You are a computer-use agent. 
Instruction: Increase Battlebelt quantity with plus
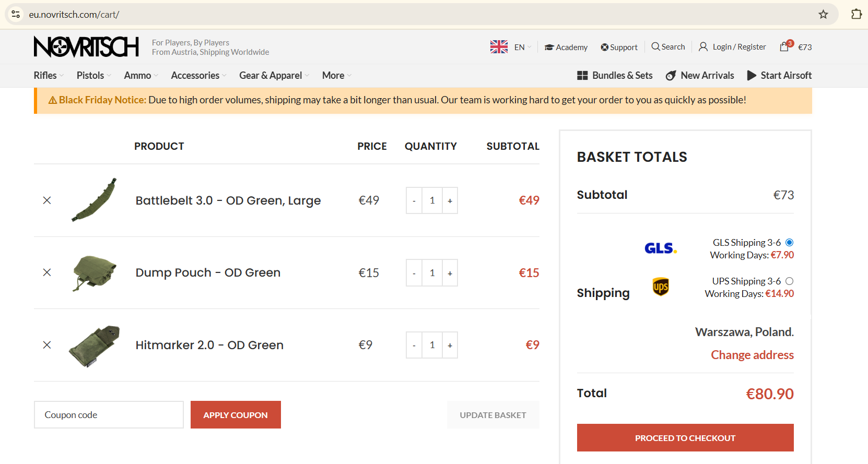450,201
